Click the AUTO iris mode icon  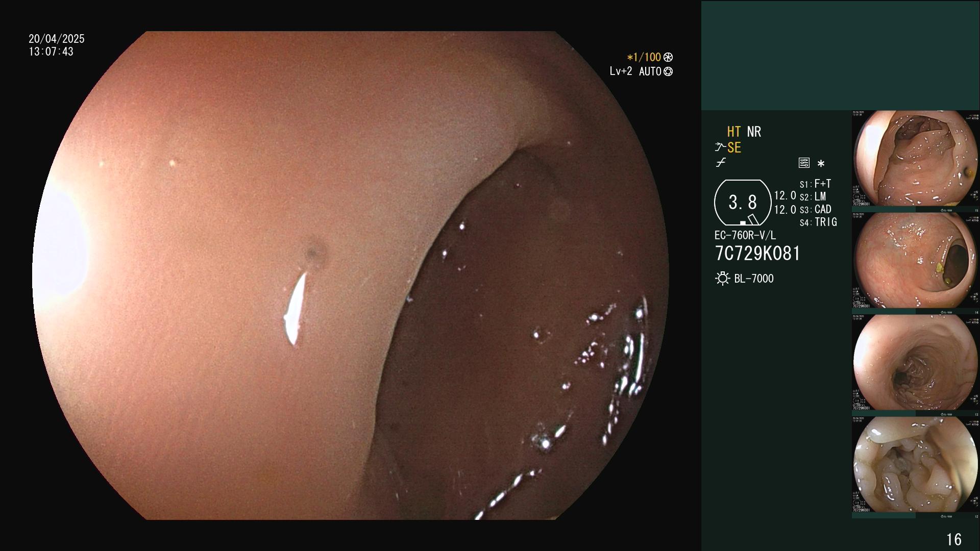tap(668, 72)
